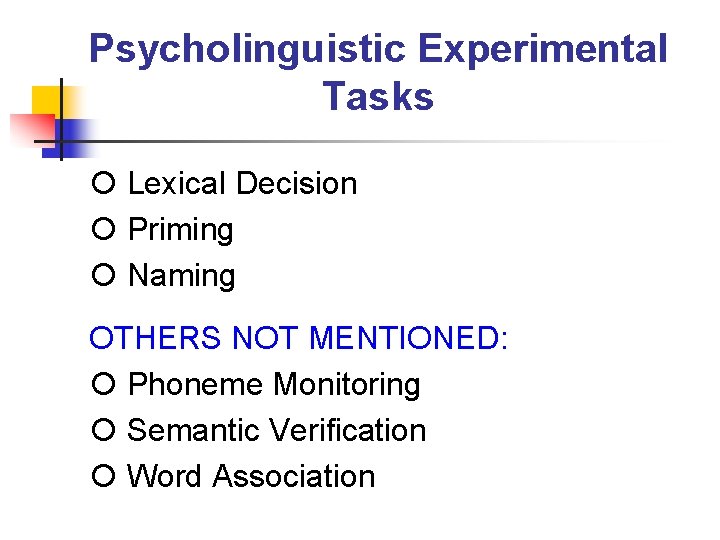The height and width of the screenshot is (540, 720).
Task: Click the bullet circle beside Priming
Action: [x=103, y=228]
